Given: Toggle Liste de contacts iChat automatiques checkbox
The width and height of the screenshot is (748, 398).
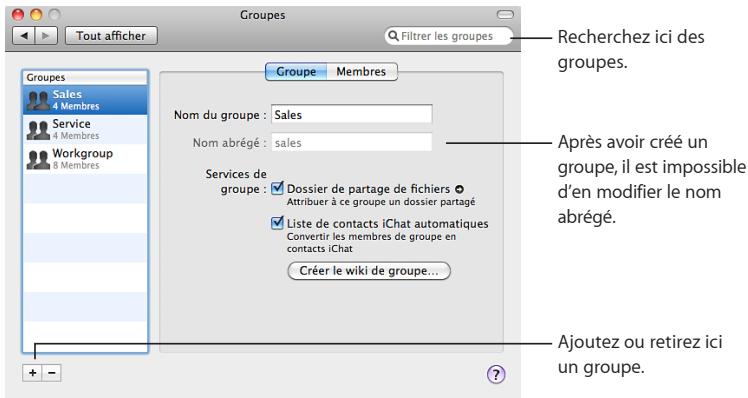Looking at the screenshot, I should (277, 223).
